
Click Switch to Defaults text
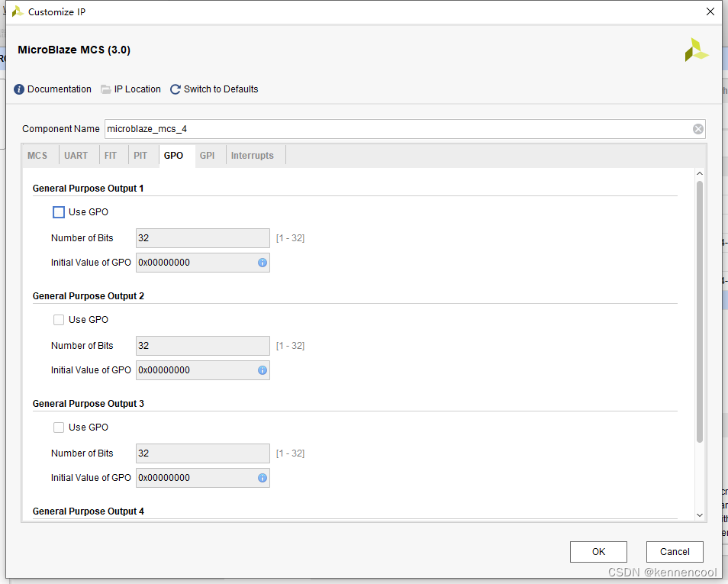221,89
